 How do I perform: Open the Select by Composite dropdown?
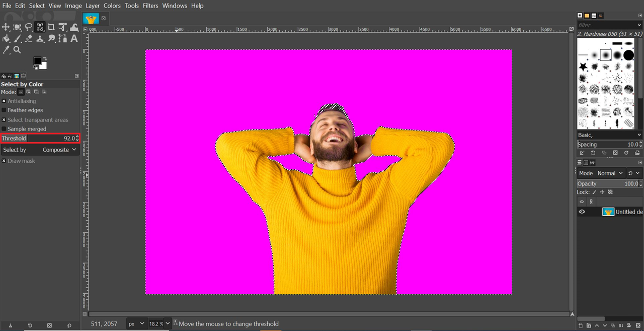tap(40, 150)
